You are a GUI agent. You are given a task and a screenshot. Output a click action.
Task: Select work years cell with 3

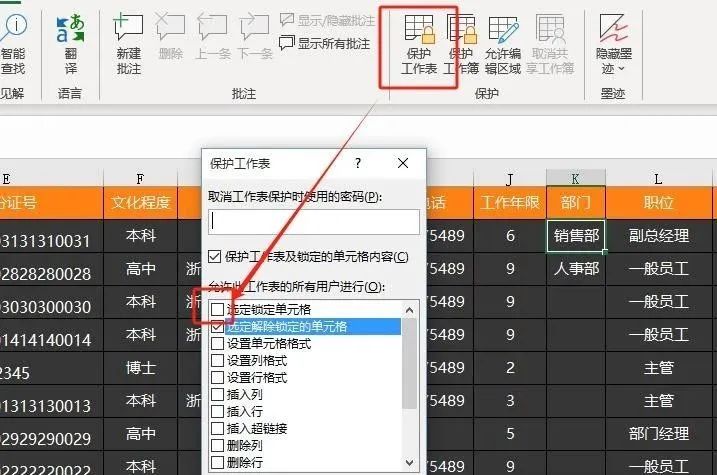click(510, 400)
